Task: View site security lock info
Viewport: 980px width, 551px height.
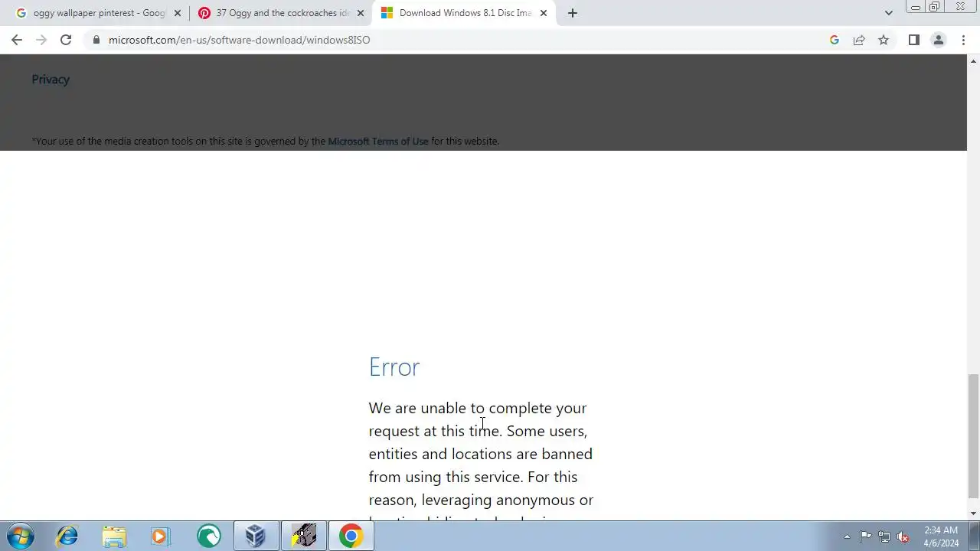Action: [96, 40]
